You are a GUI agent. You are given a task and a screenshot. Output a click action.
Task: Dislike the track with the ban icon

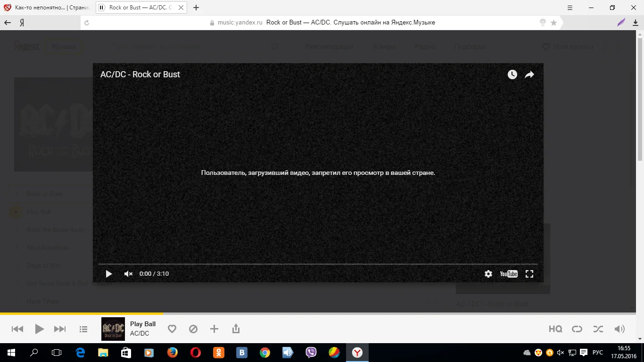193,329
